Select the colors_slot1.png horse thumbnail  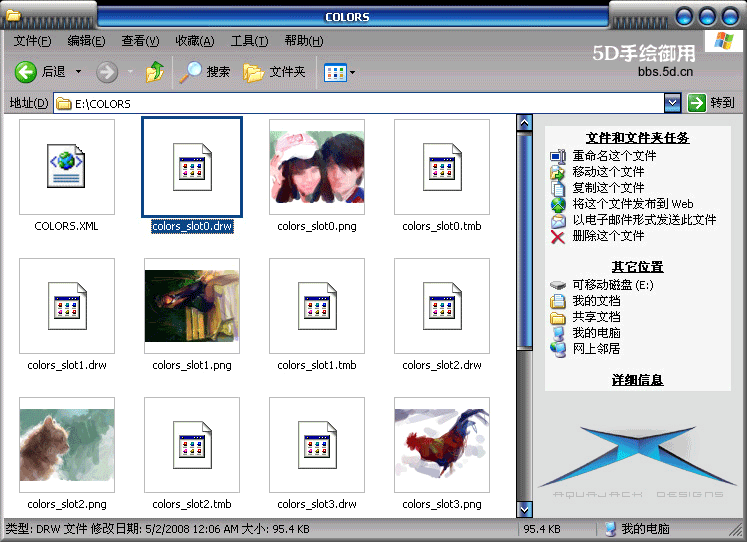point(192,306)
